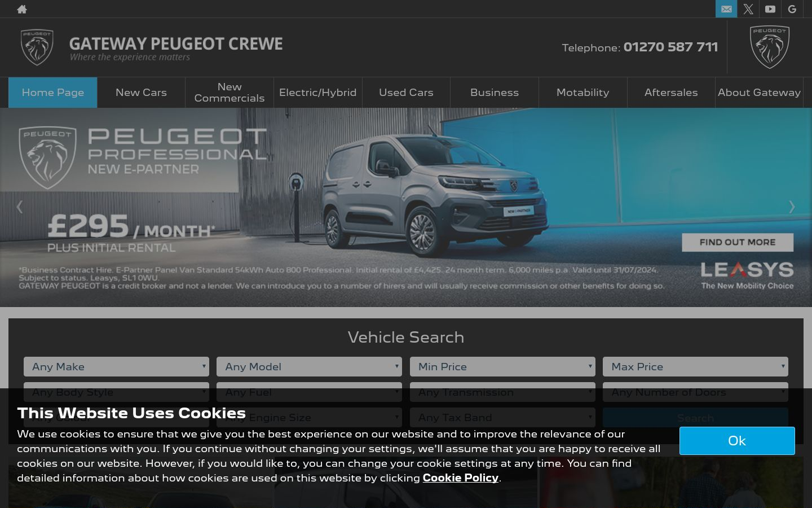Image resolution: width=812 pixels, height=508 pixels.
Task: Click Find Out More on E-Partner banner
Action: click(x=738, y=242)
